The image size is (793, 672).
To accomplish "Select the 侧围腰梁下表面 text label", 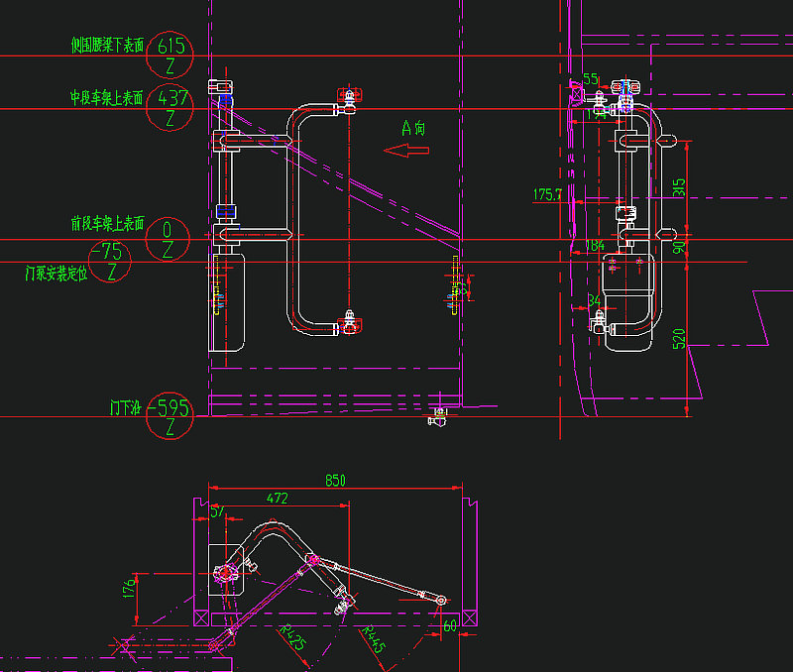I will tap(108, 45).
